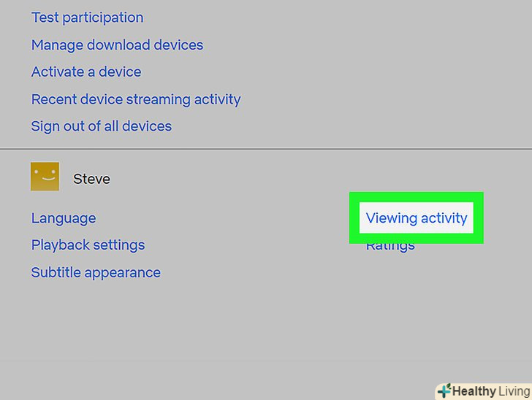View Recent device streaming activity
532x400 pixels.
tap(135, 99)
